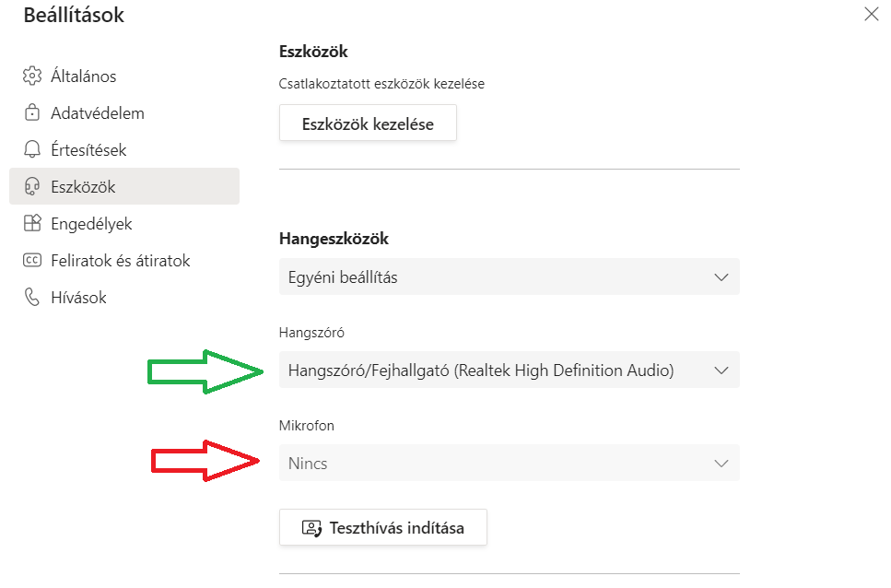The height and width of the screenshot is (588, 891).
Task: Open the Adatvédelem settings section
Action: (x=97, y=113)
